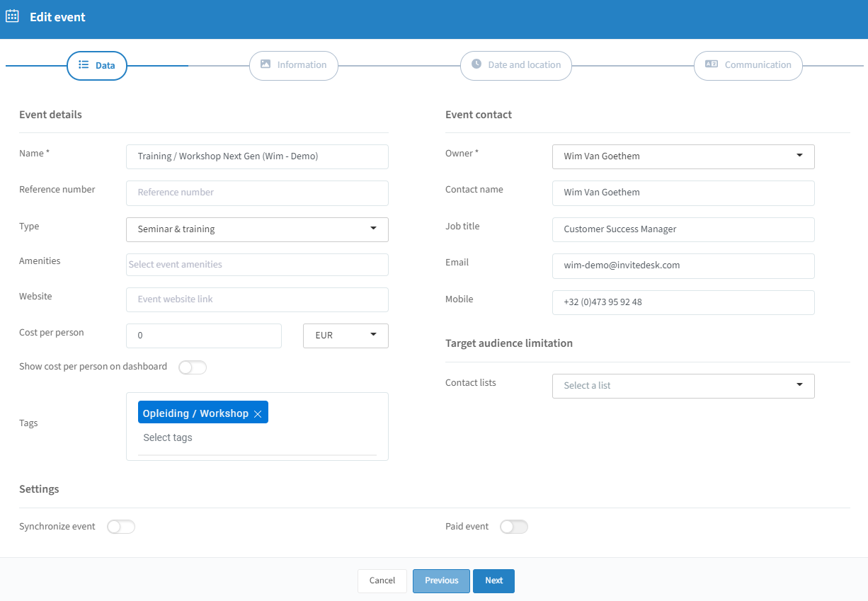Jump to the Communication step
The image size is (868, 601).
[x=748, y=65]
